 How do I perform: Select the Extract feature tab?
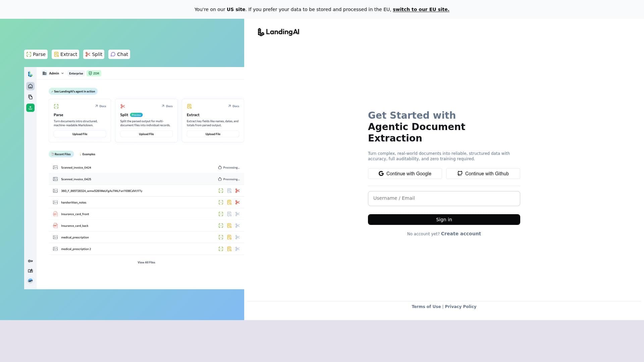[x=65, y=54]
